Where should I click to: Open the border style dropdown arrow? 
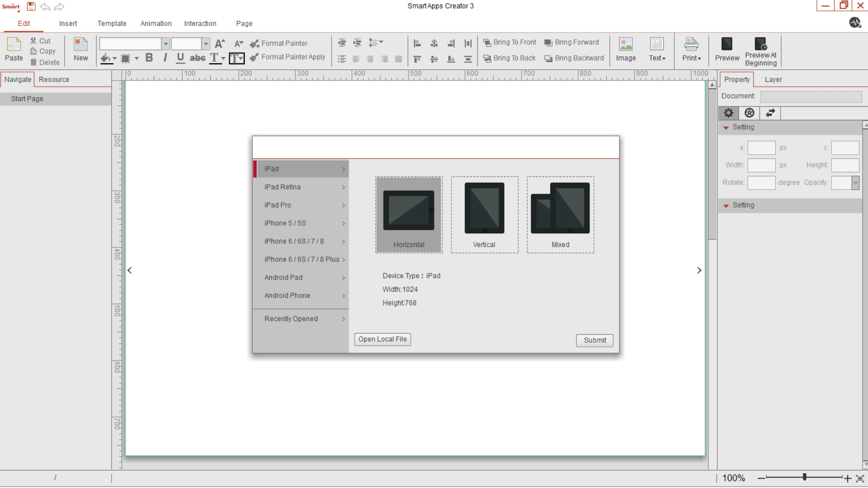point(136,58)
